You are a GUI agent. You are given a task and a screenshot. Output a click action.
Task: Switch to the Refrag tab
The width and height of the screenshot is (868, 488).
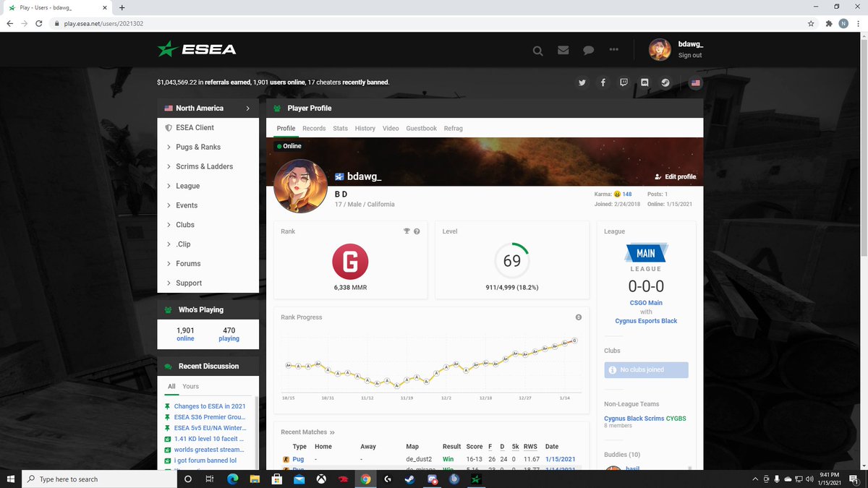[453, 128]
